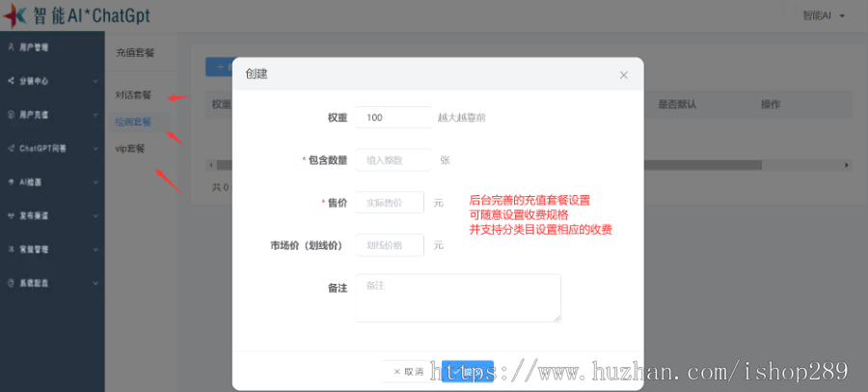This screenshot has height=392, width=868.
Task: Close the 创建 dialog with X
Action: [624, 75]
